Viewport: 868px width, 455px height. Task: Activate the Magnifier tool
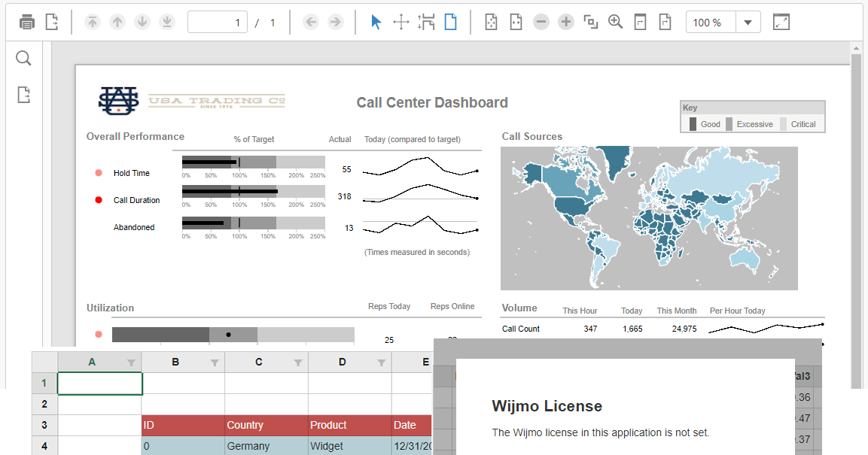616,22
